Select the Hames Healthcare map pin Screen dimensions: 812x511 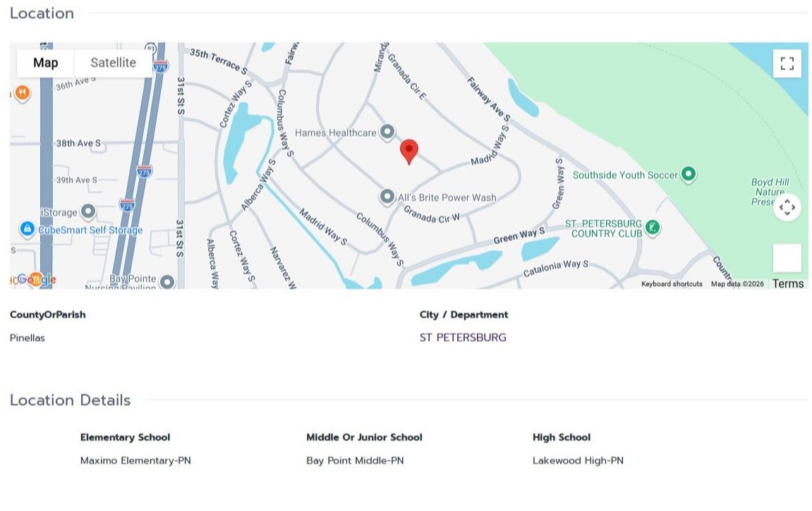(387, 133)
